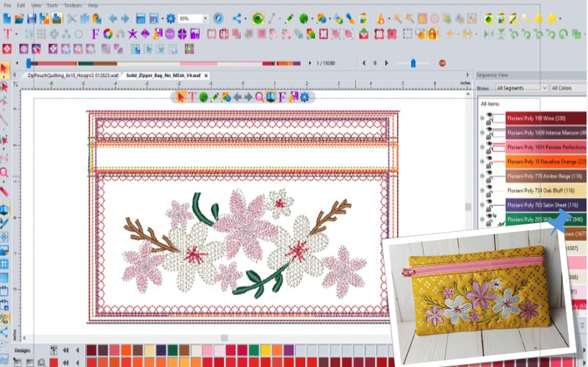Click the Save file icon
This screenshot has width=588, height=367.
point(32,18)
